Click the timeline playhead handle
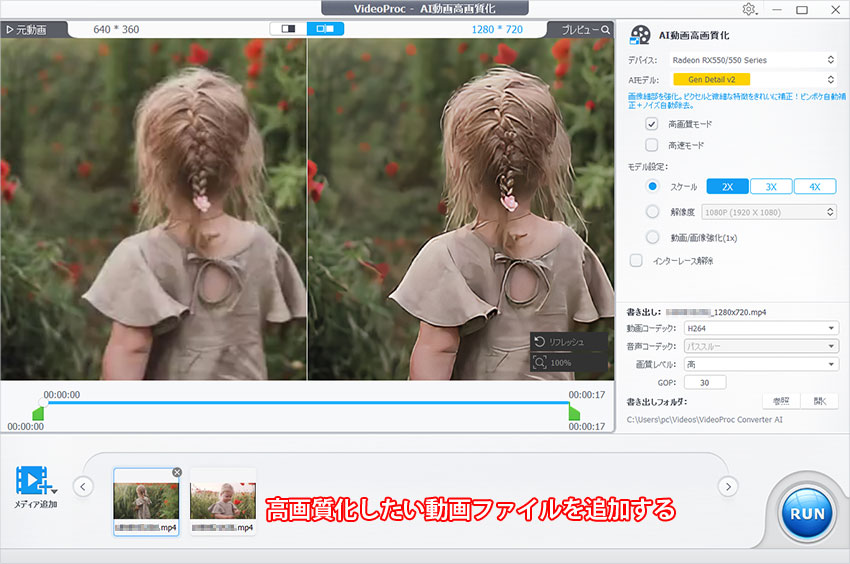Screen dimensions: 850x564 43,402
